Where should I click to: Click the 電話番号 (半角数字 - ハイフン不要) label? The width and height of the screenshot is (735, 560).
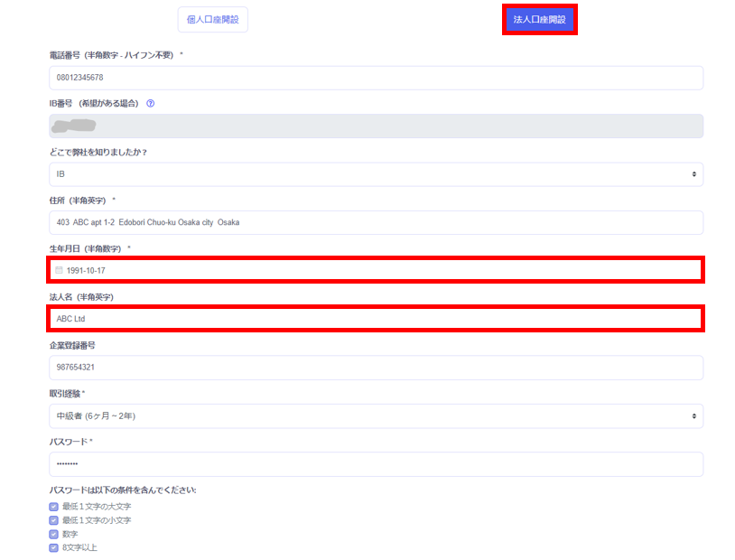[x=112, y=55]
